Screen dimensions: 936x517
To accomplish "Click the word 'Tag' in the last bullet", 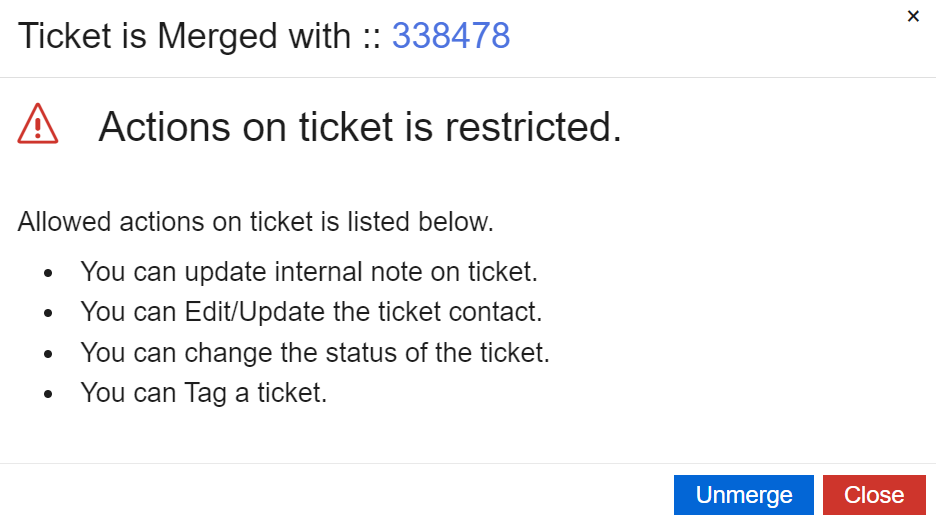I will point(205,393).
